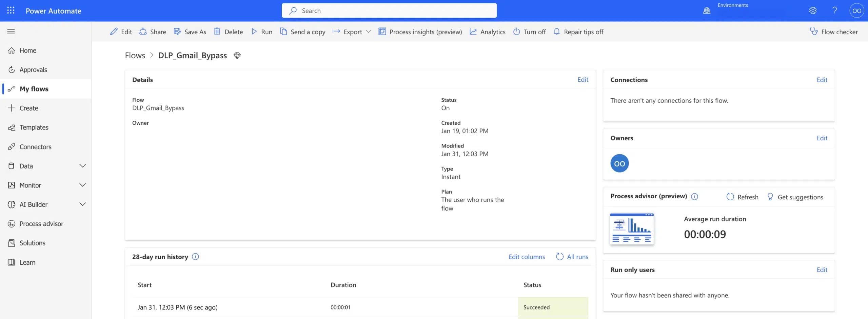Viewport: 868px width, 319px height.
Task: Click the 28-day run history info icon
Action: click(x=195, y=257)
